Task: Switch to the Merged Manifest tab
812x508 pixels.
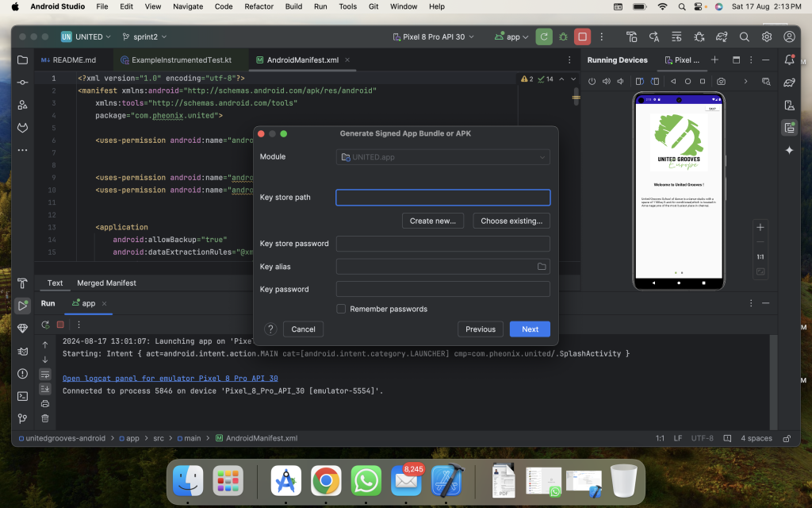Action: click(107, 283)
